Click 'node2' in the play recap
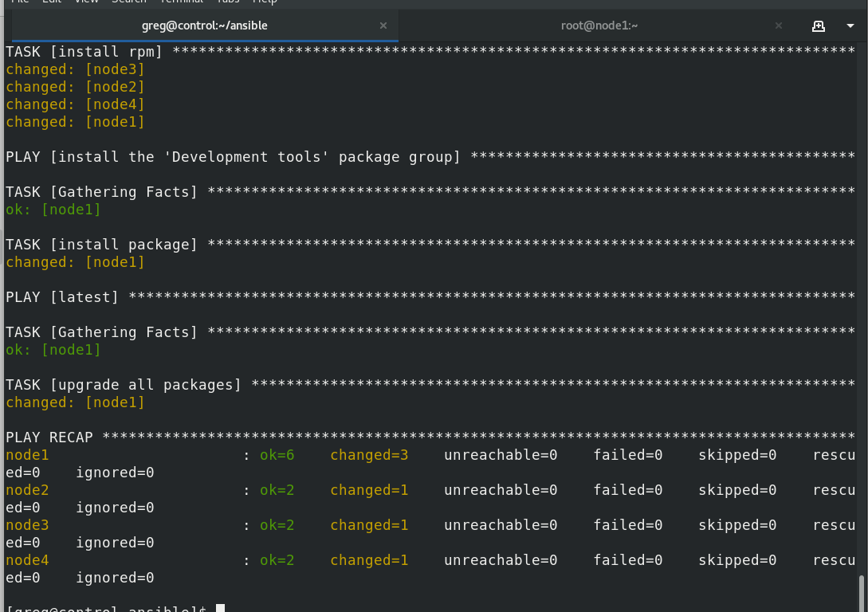 click(27, 490)
